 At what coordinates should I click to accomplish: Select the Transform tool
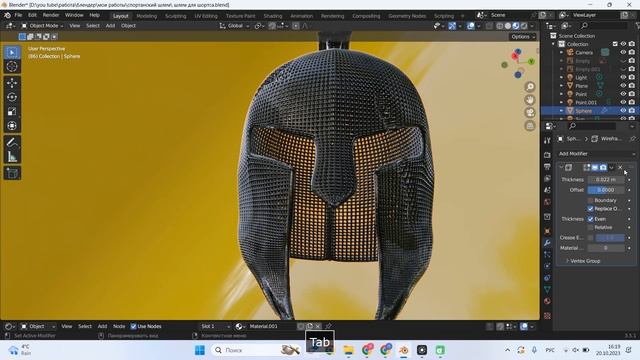12,126
